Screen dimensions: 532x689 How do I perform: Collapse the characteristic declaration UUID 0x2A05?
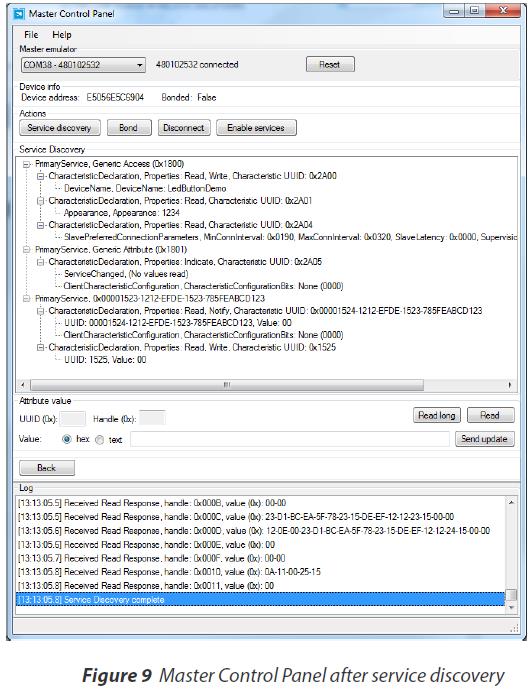point(40,262)
